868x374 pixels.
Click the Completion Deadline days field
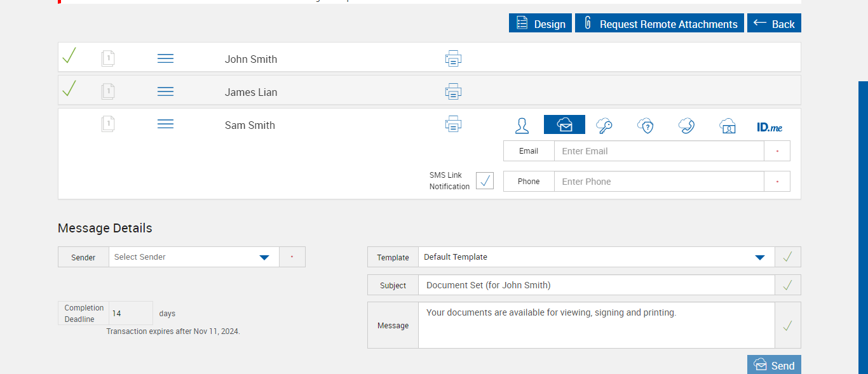coord(130,313)
